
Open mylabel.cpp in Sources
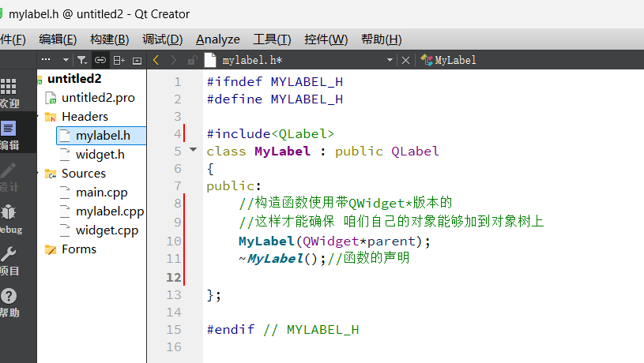110,211
